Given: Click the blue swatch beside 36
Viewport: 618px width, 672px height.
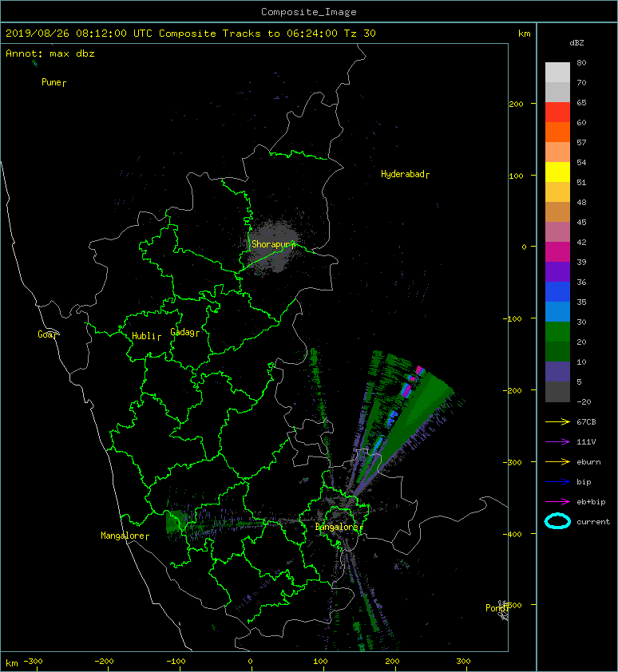Looking at the screenshot, I should [557, 292].
